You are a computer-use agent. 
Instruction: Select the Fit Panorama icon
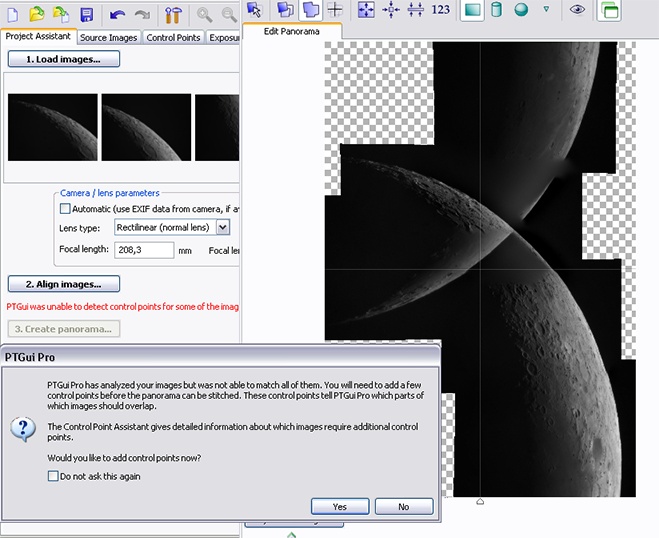pos(367,10)
